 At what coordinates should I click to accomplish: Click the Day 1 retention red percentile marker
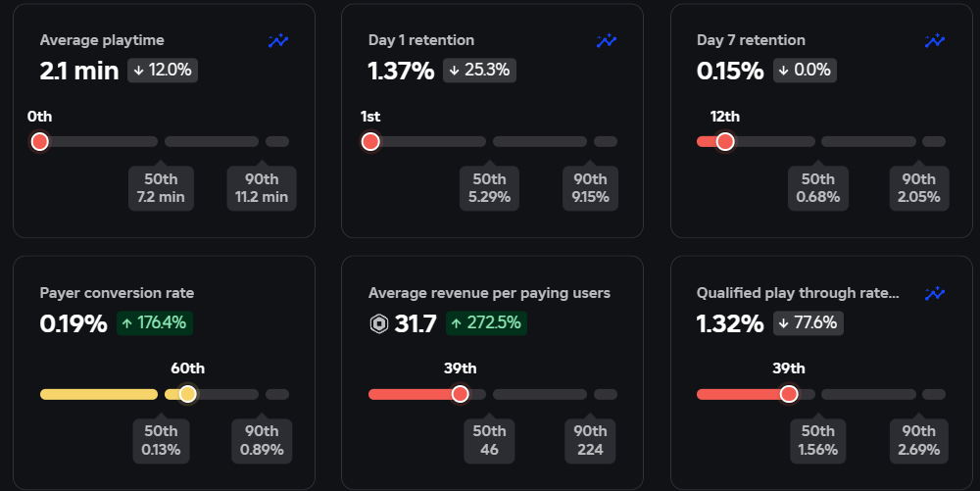point(370,142)
